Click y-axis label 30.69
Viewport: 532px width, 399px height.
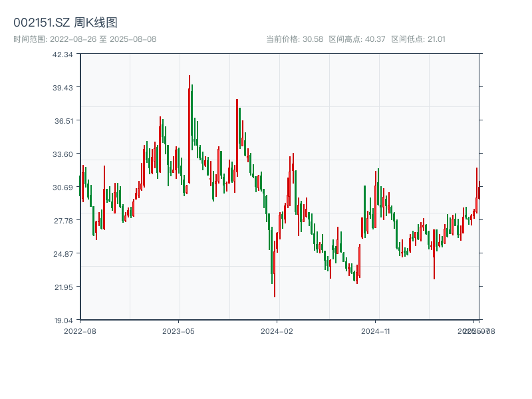(x=63, y=188)
